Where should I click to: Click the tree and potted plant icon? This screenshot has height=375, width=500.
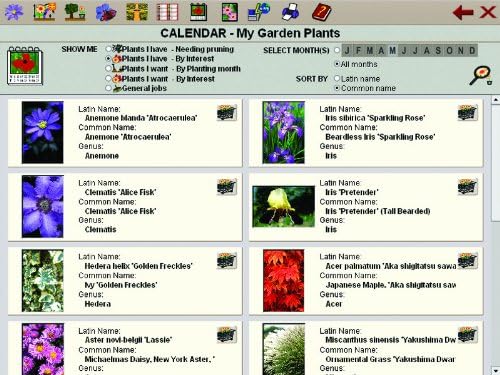click(75, 12)
